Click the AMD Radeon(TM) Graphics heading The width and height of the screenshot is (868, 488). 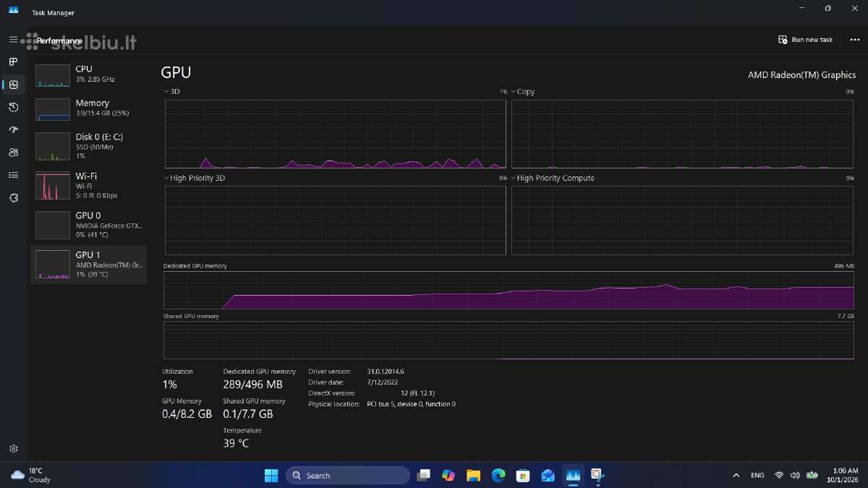(x=801, y=75)
